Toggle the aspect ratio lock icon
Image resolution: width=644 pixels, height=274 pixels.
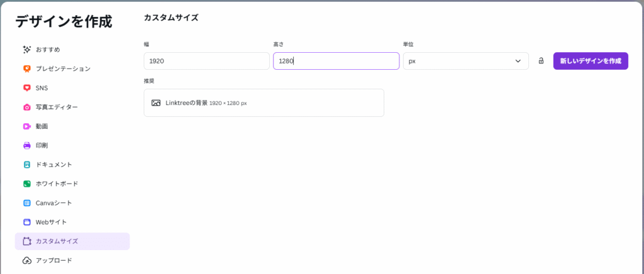pos(541,61)
